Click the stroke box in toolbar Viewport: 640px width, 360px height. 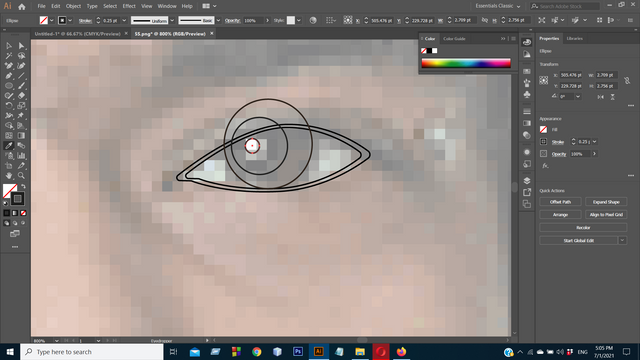(x=17, y=199)
